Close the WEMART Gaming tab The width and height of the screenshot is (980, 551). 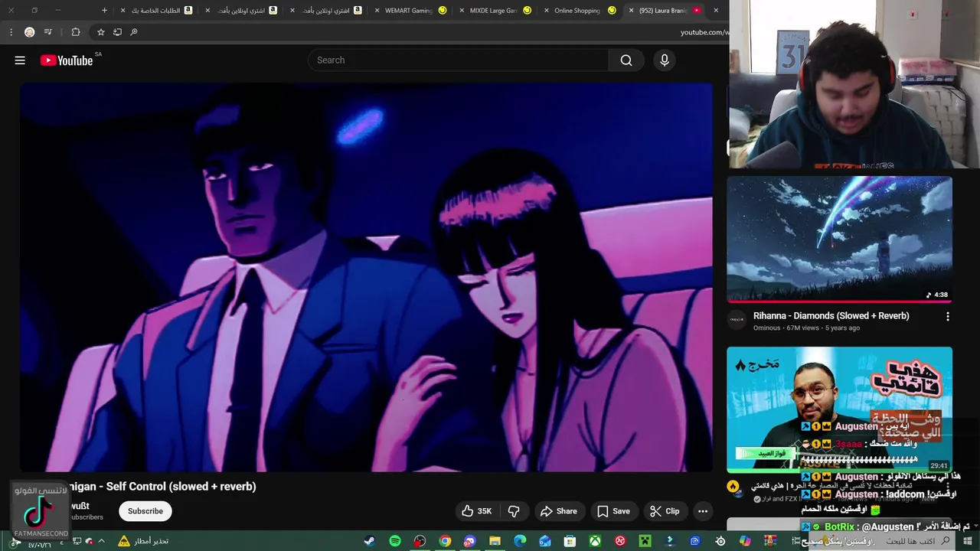(x=377, y=11)
